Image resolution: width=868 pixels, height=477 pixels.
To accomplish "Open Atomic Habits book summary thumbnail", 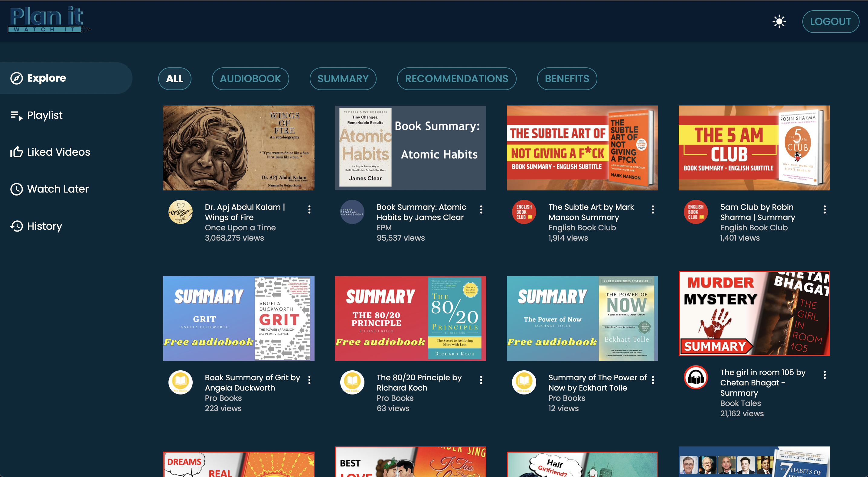I will click(410, 148).
